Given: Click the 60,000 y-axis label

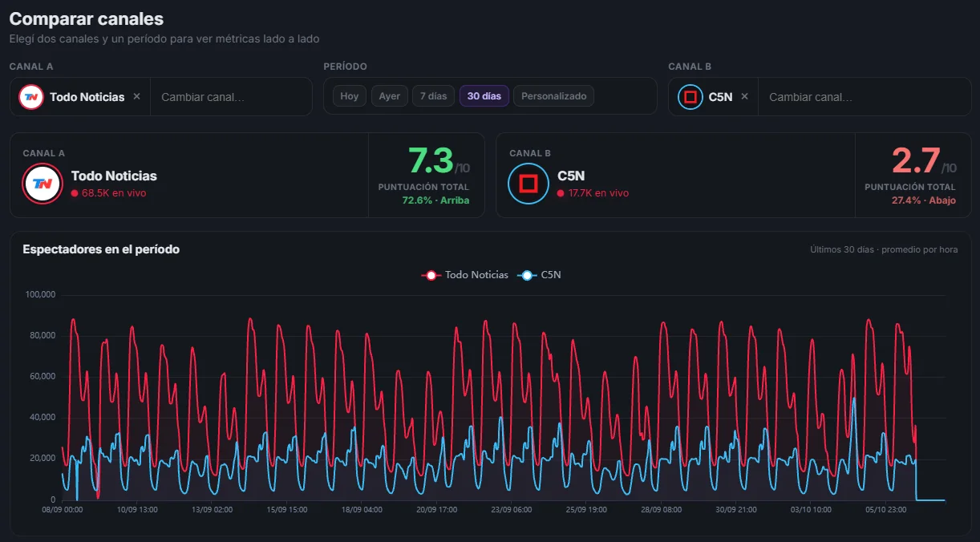Looking at the screenshot, I should 42,377.
